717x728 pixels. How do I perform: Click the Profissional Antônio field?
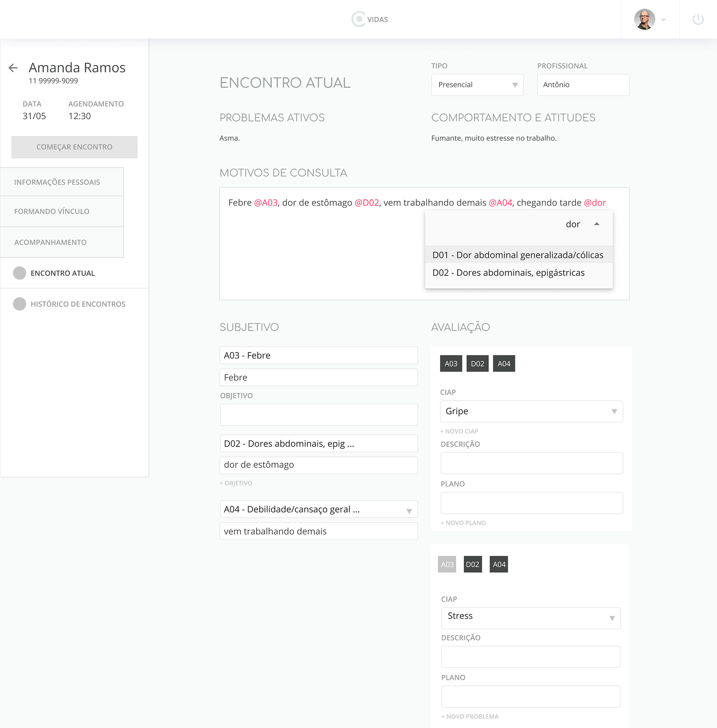coord(583,85)
